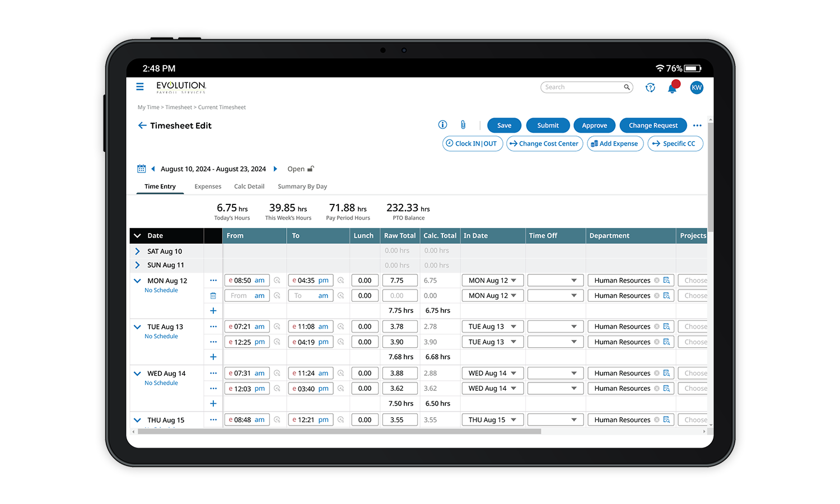This screenshot has width=840, height=504.
Task: Expand the SAT Aug 10 row
Action: coord(137,251)
